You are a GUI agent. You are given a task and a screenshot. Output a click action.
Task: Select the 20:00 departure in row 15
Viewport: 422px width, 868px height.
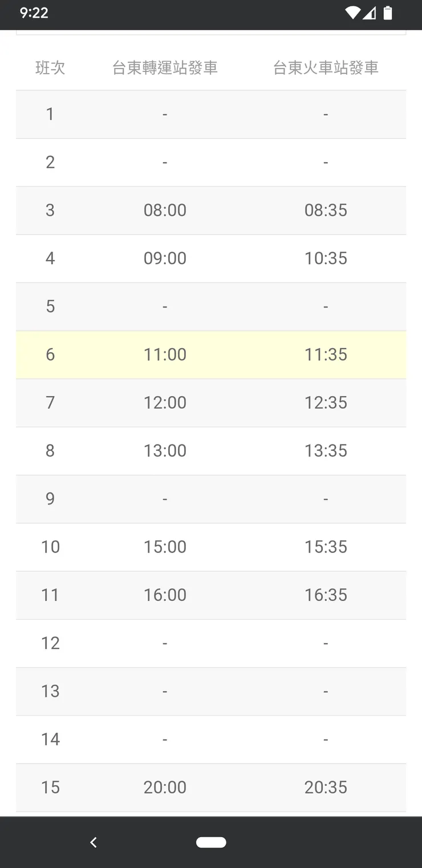click(x=165, y=787)
